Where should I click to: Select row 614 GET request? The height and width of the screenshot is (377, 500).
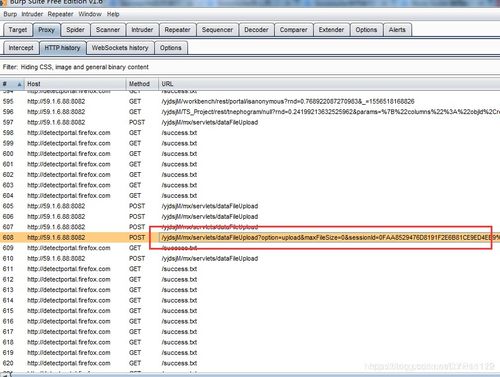tap(250, 300)
